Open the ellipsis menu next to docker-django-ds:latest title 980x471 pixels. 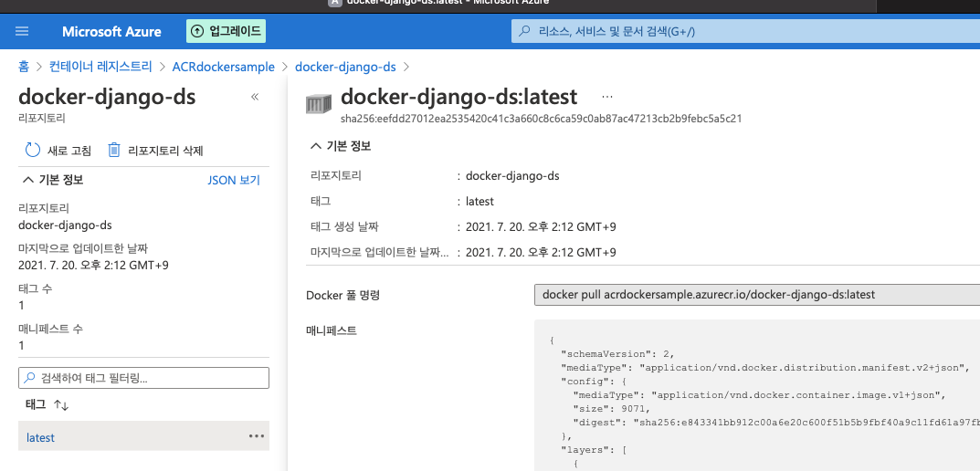[x=606, y=97]
